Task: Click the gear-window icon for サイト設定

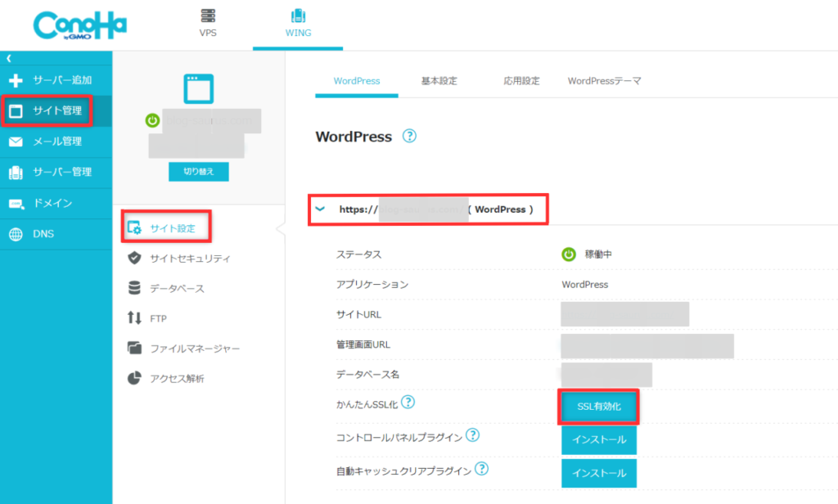Action: [134, 227]
